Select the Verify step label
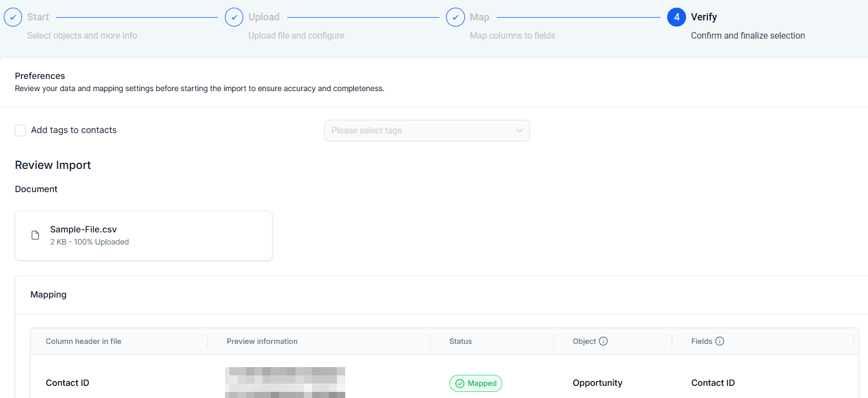Viewport: 868px width, 398px height. point(704,17)
